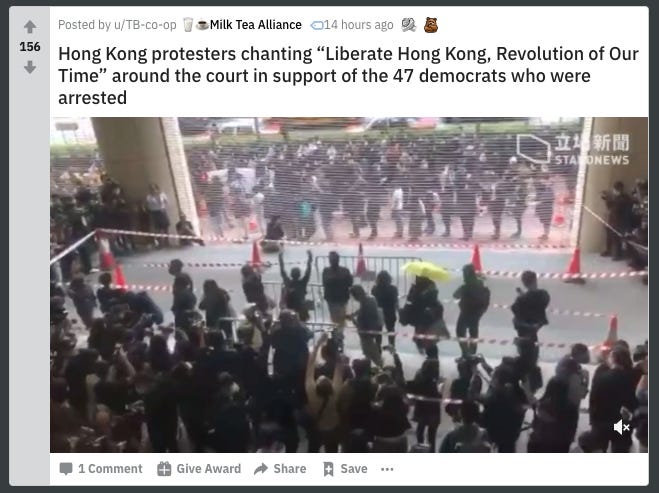Image resolution: width=659 pixels, height=493 pixels.
Task: Upvote the Hong Kong protesters post
Action: tap(30, 27)
